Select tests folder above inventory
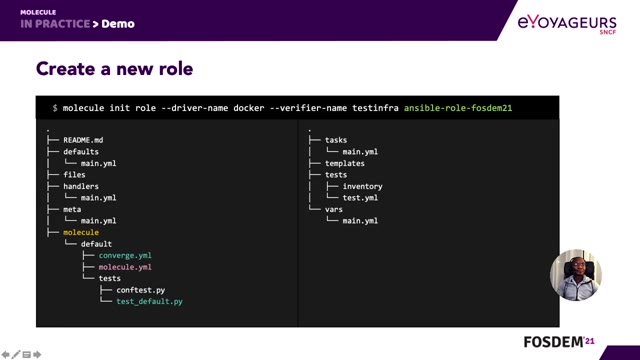 (336, 175)
